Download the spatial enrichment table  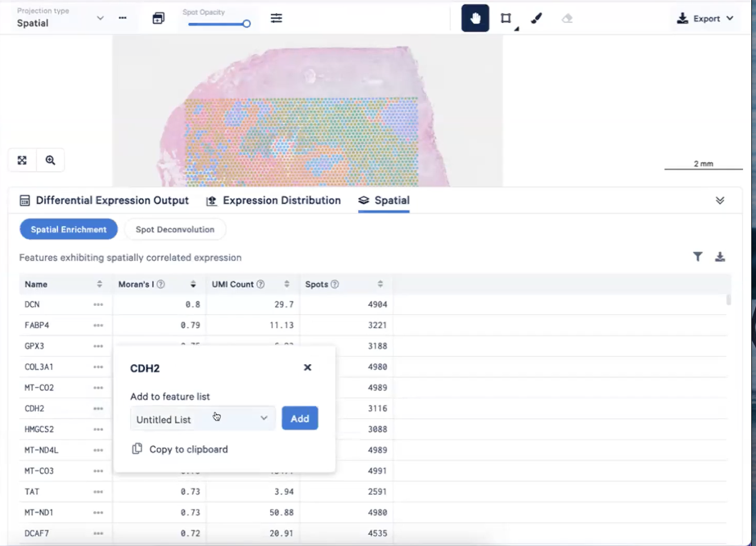[720, 257]
